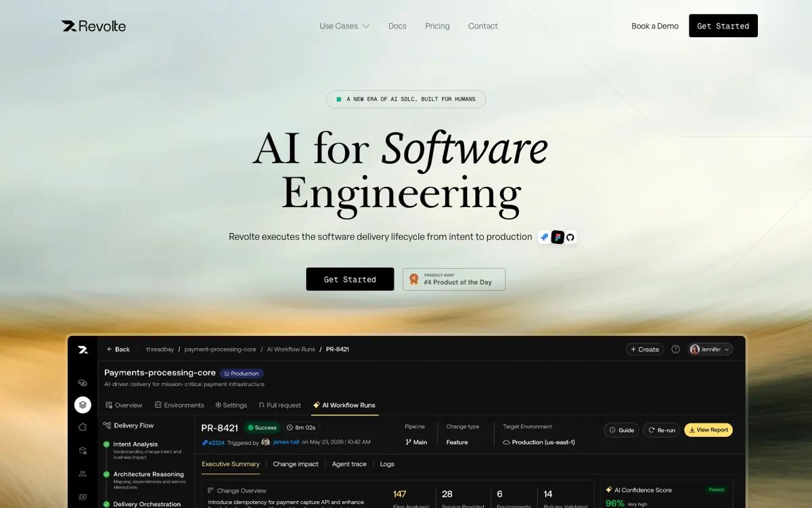The image size is (812, 508).
Task: Switch to the Overview tab
Action: point(124,405)
